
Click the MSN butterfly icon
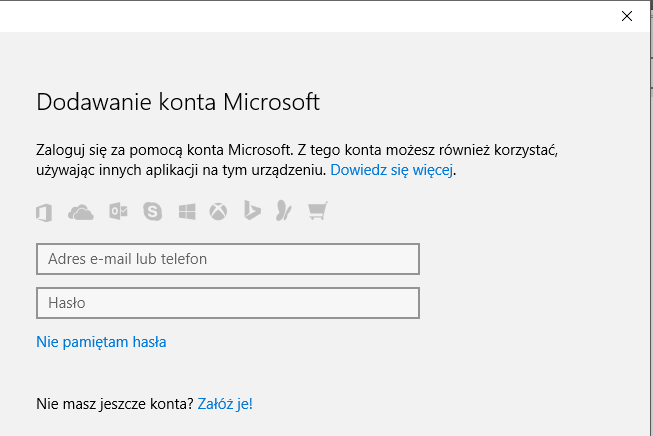pyautogui.click(x=284, y=211)
